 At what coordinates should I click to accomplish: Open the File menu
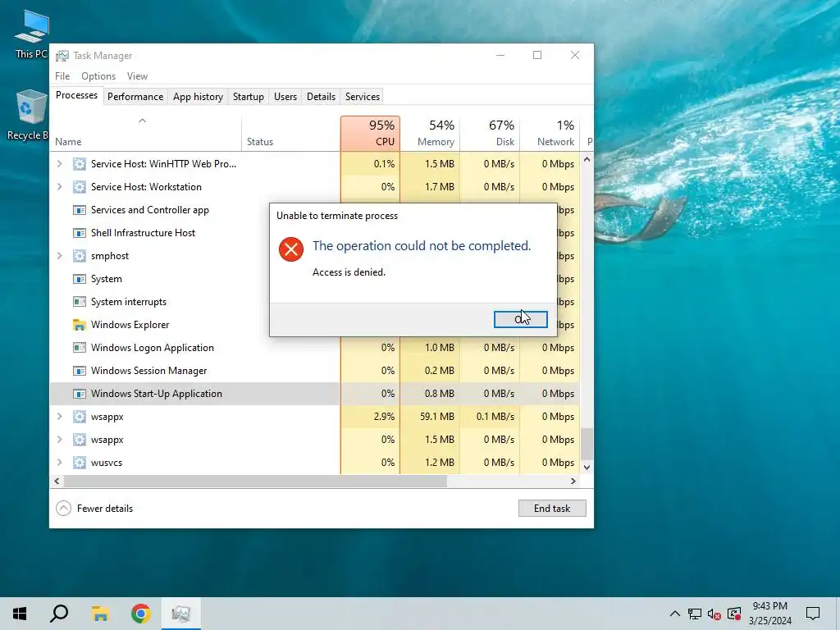(62, 76)
